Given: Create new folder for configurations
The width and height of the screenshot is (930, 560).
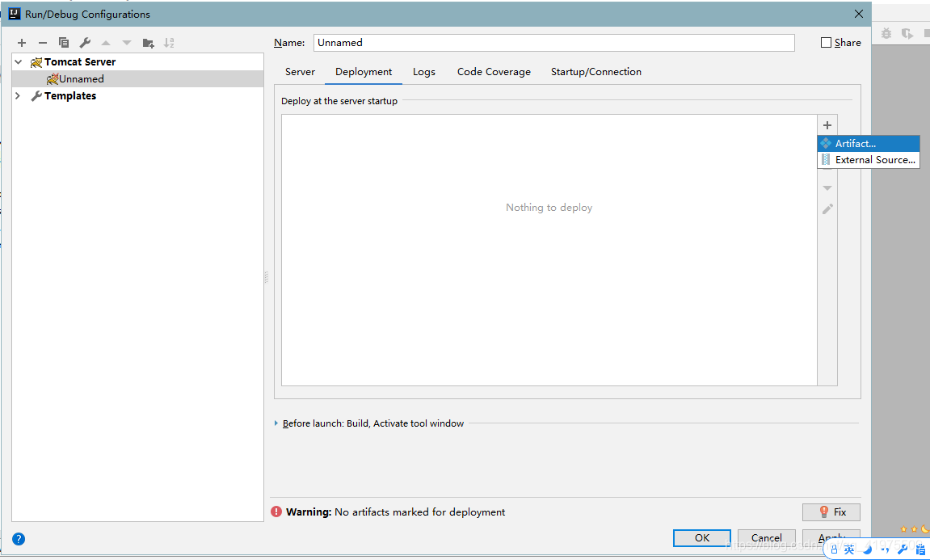Looking at the screenshot, I should [x=149, y=43].
